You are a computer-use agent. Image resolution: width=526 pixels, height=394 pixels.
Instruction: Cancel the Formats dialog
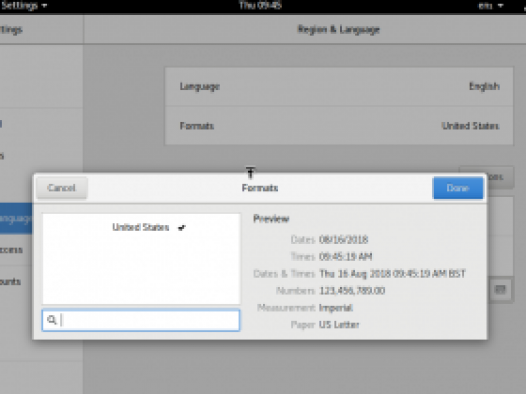tap(62, 188)
